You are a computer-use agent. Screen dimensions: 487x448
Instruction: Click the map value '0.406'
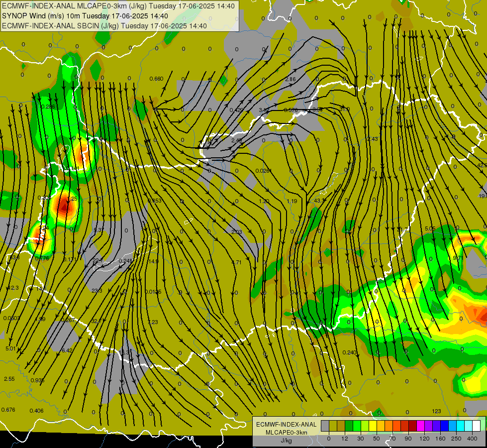[x=37, y=411]
